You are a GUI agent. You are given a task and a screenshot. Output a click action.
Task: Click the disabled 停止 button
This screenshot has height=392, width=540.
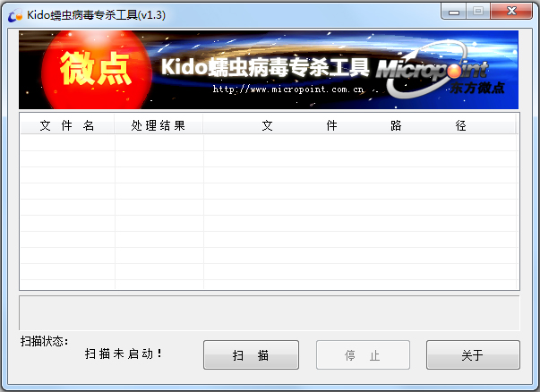(363, 354)
